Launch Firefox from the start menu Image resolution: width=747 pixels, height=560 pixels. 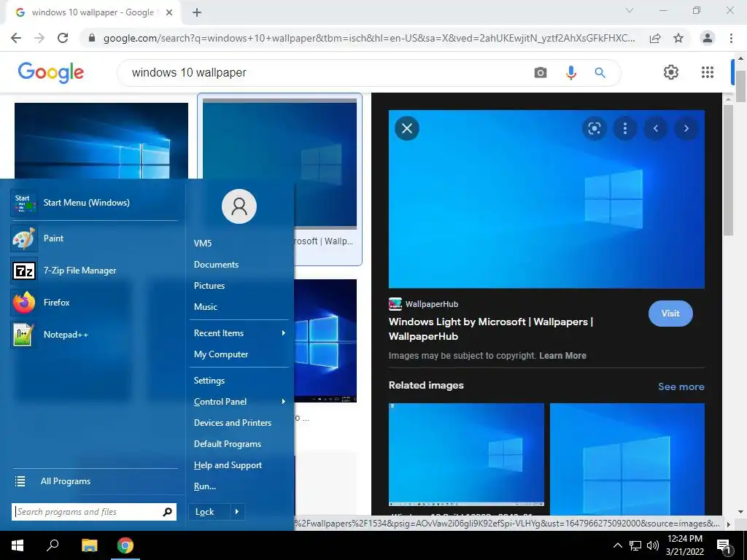pyautogui.click(x=95, y=303)
